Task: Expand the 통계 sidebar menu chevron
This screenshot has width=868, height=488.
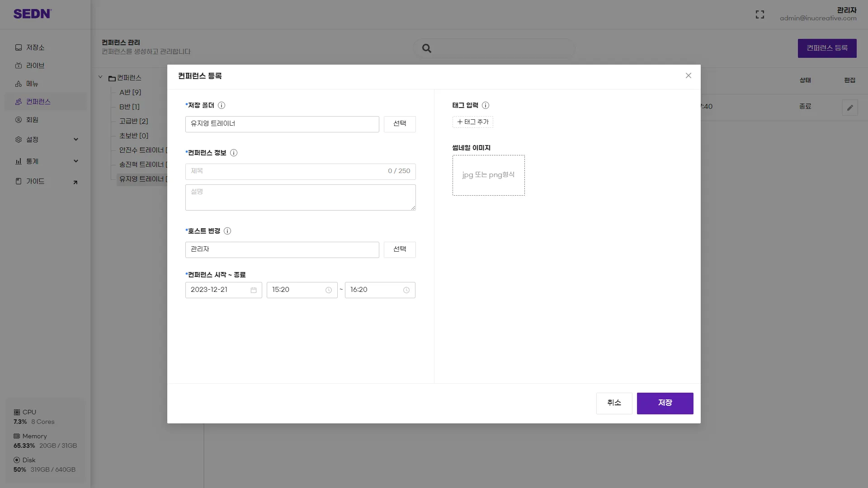Action: click(76, 161)
